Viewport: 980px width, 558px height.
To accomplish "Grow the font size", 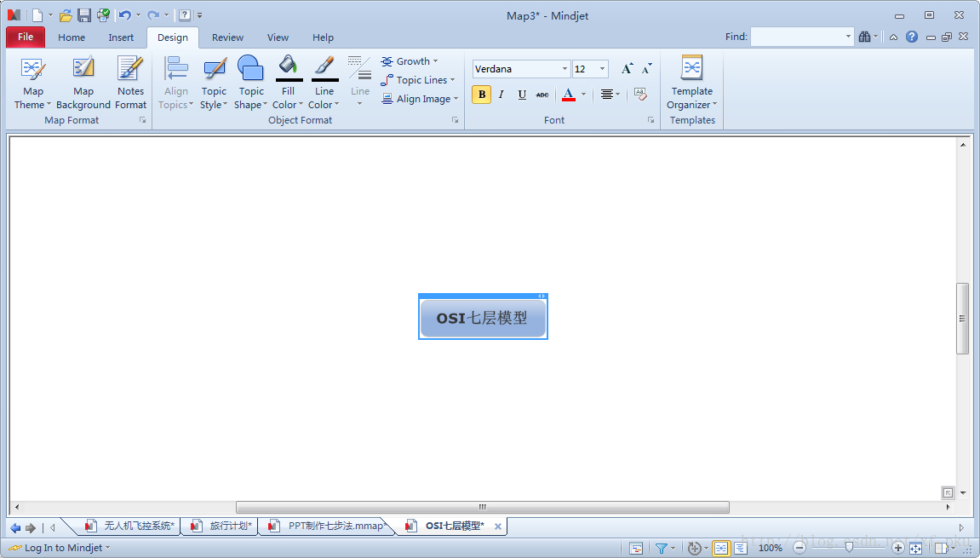I will (x=627, y=69).
